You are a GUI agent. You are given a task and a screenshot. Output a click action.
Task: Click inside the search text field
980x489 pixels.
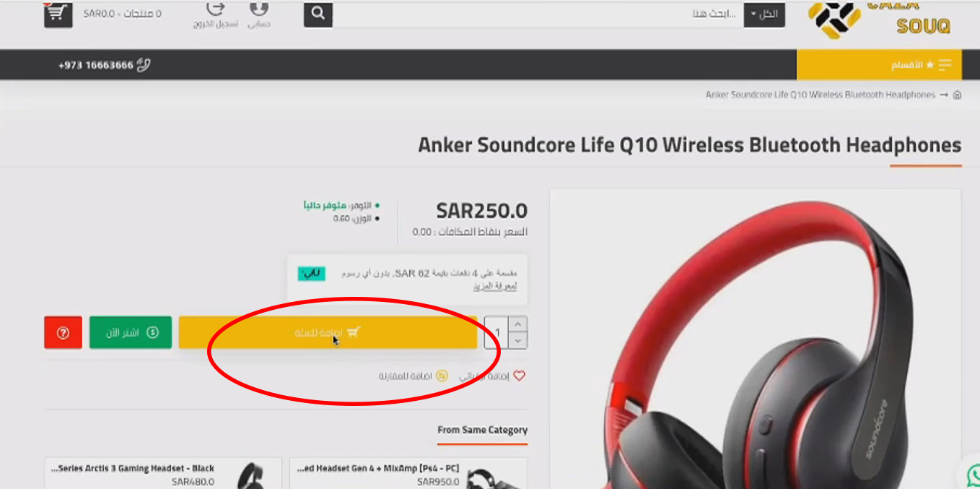(x=538, y=14)
